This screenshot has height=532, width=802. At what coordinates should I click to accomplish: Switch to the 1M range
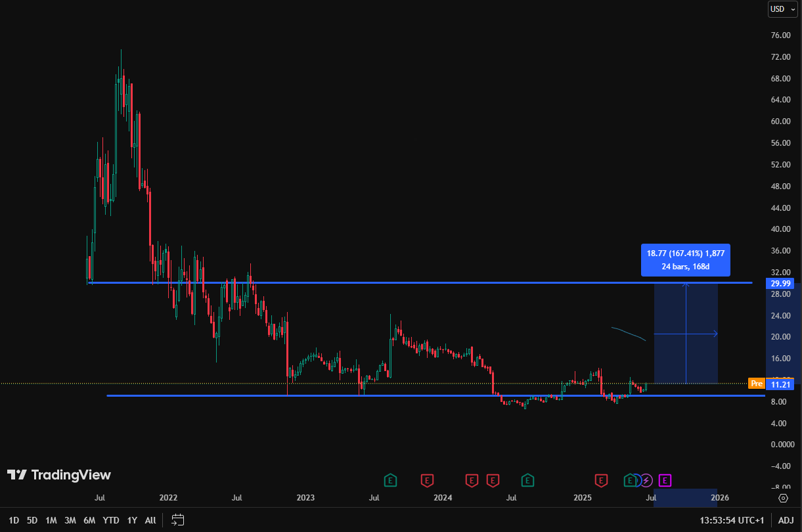(x=51, y=520)
